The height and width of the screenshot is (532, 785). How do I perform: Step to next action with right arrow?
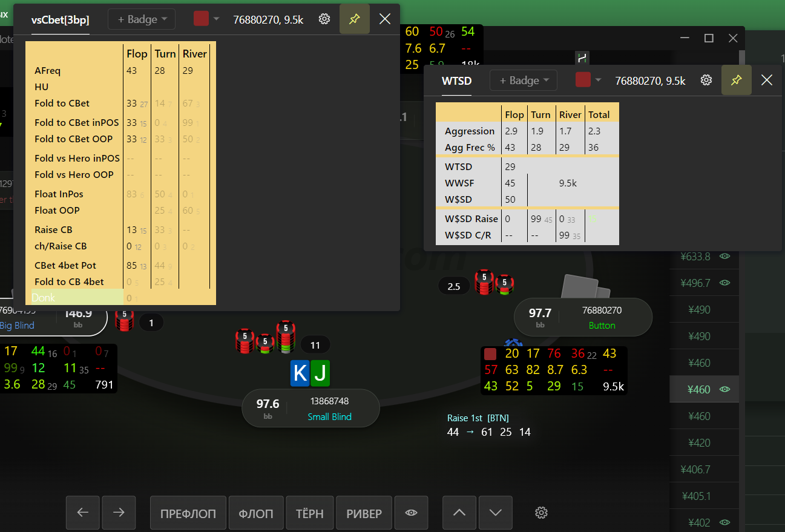(x=119, y=513)
